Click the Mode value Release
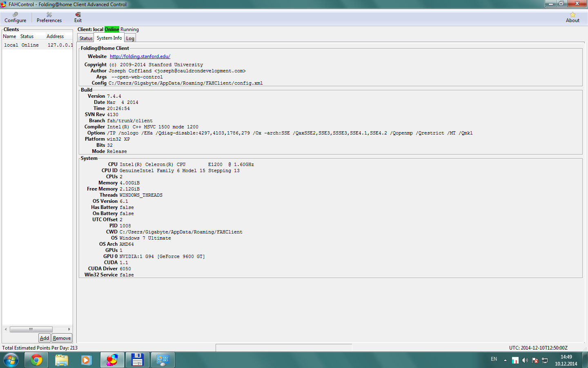Image resolution: width=588 pixels, height=368 pixels. click(117, 152)
